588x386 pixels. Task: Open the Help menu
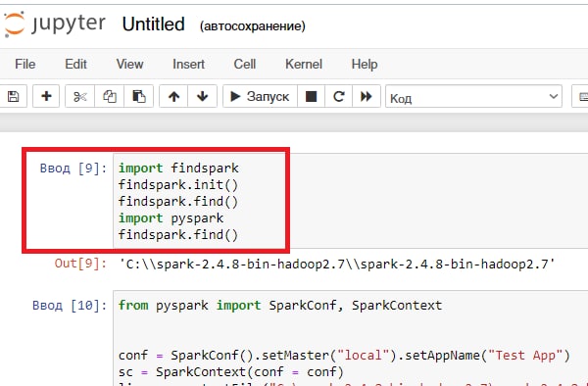click(365, 64)
